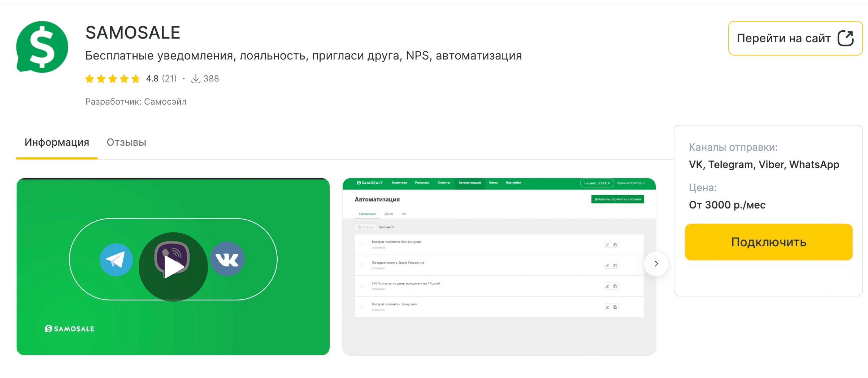This screenshot has width=868, height=378.
Task: Open the Администратор dropdown in the screenshot
Action: tap(631, 183)
